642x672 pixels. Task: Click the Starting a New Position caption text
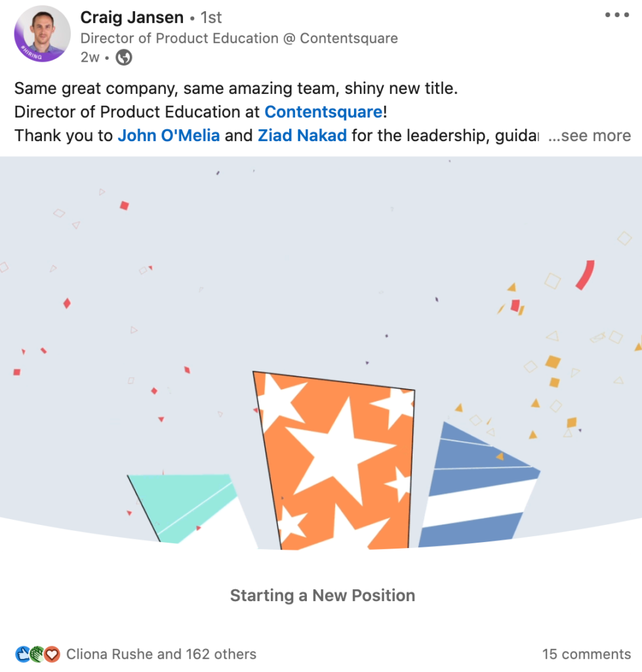click(x=322, y=595)
